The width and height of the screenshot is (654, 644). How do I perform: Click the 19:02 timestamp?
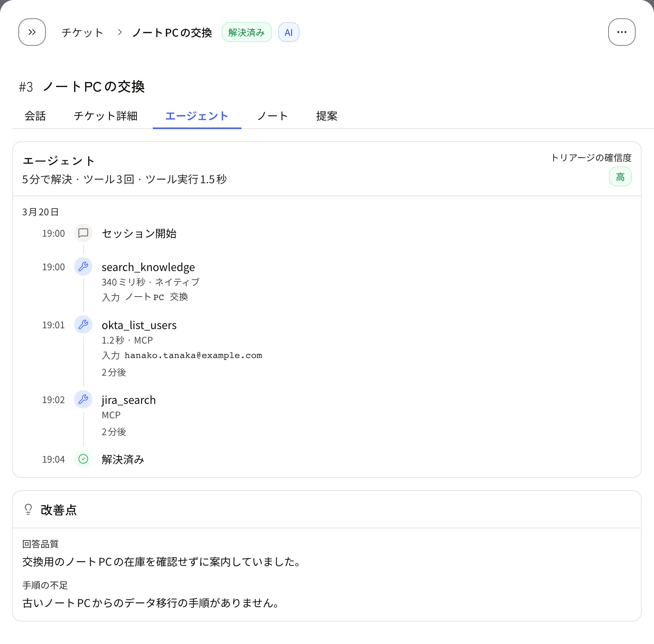(53, 400)
